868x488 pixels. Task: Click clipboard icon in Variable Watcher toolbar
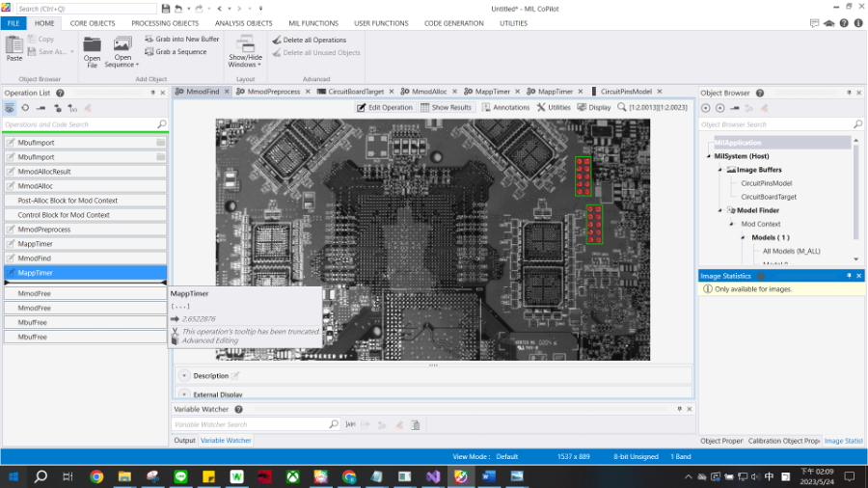coord(415,425)
